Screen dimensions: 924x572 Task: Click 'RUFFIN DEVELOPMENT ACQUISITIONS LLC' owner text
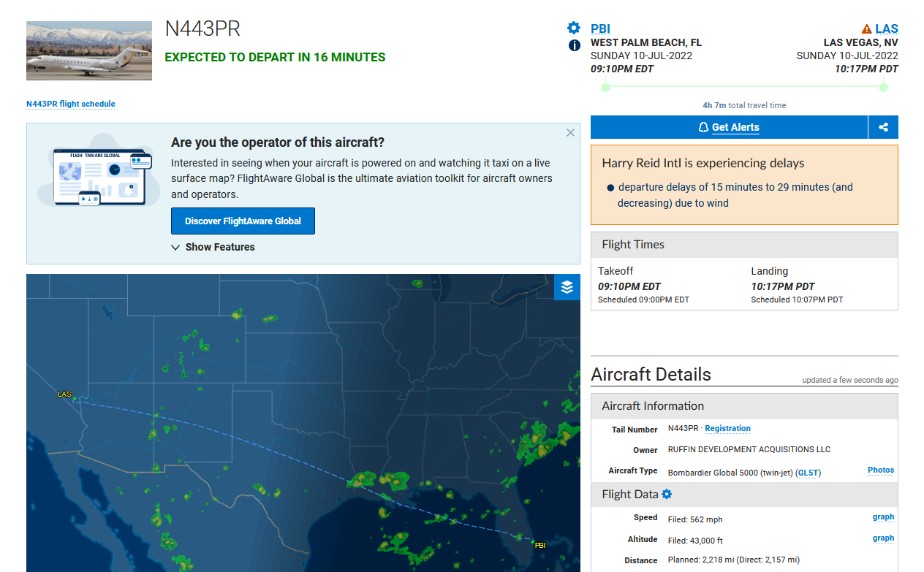(x=749, y=449)
